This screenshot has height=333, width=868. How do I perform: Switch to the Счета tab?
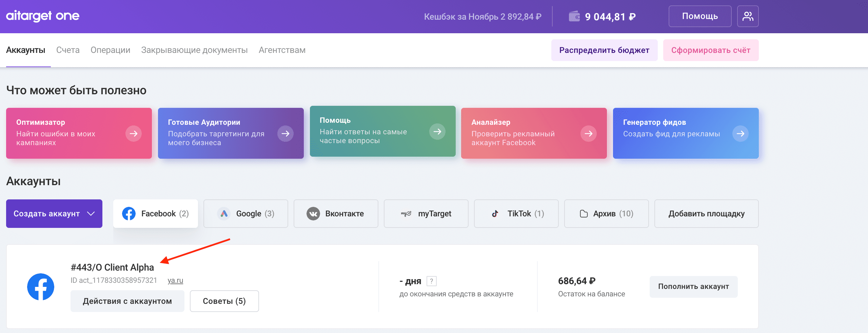(68, 50)
